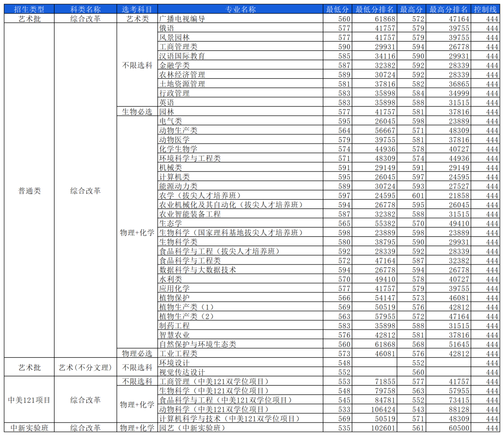Viewport: 504px width, 436px height.
Task: Select the 应用化学 cell
Action: (x=240, y=289)
